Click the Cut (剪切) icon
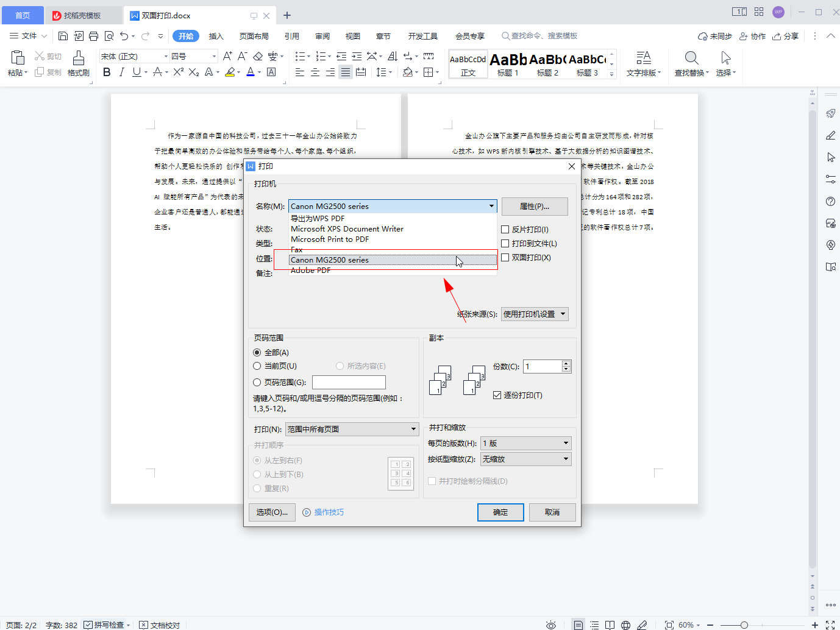 click(40, 56)
